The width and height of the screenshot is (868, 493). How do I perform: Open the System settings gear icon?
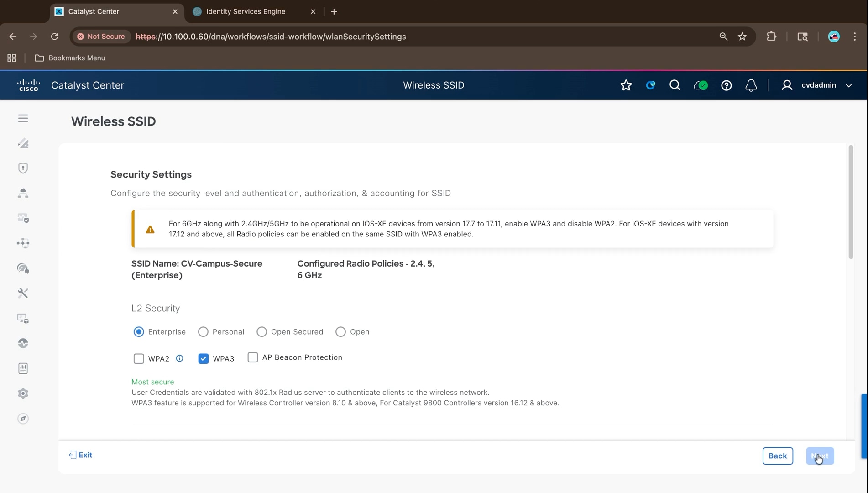click(23, 393)
